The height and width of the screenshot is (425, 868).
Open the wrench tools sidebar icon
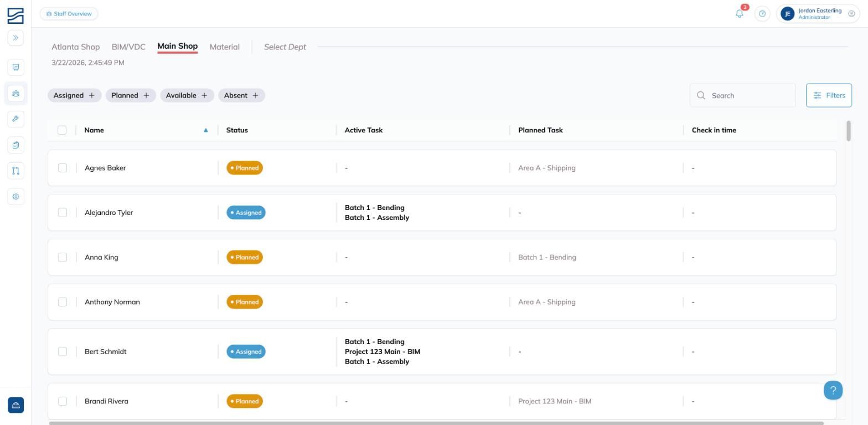(x=15, y=119)
